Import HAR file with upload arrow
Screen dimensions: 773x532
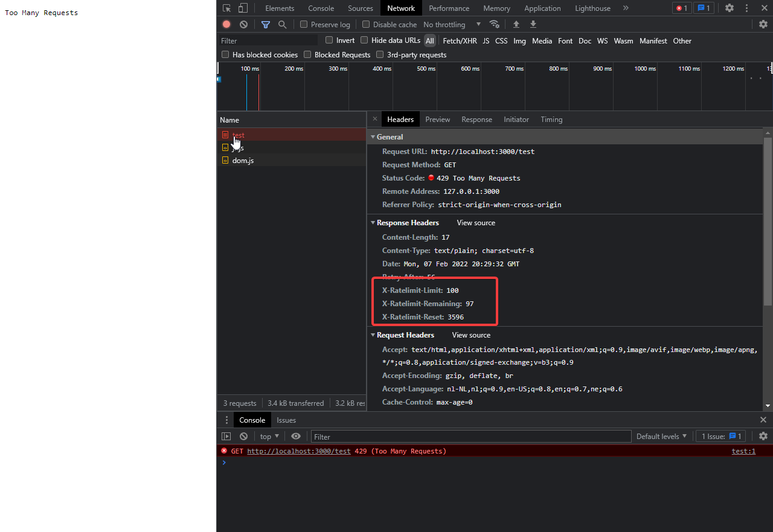click(516, 24)
